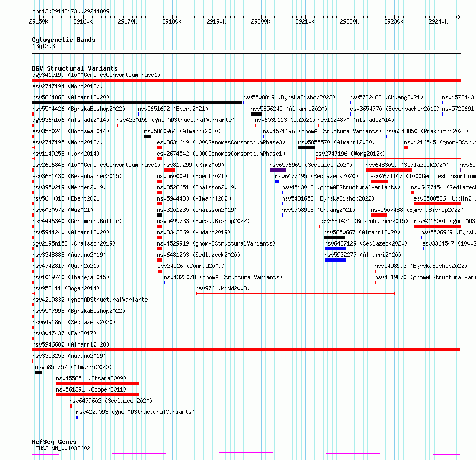The image size is (476, 460).
Task: Click the nsv6483059 red variant bar
Action: pyautogui.click(x=389, y=170)
